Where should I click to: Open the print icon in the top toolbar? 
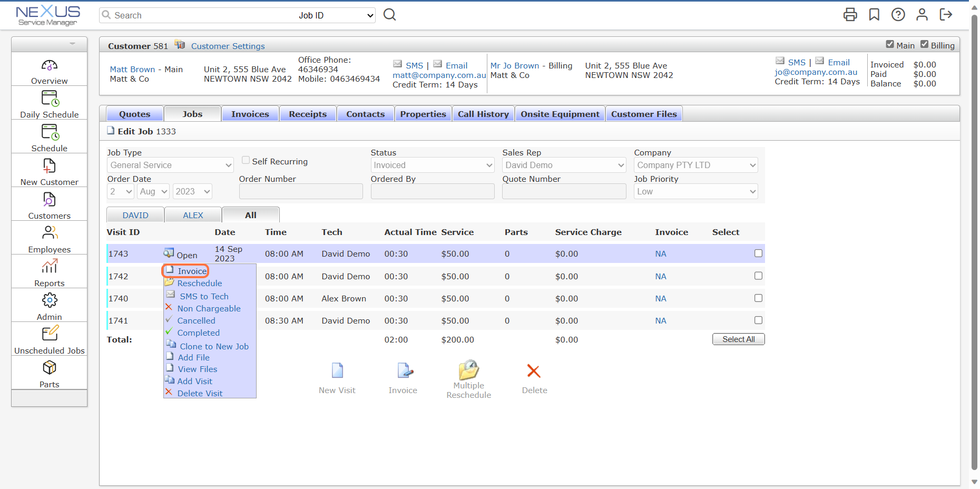tap(850, 15)
